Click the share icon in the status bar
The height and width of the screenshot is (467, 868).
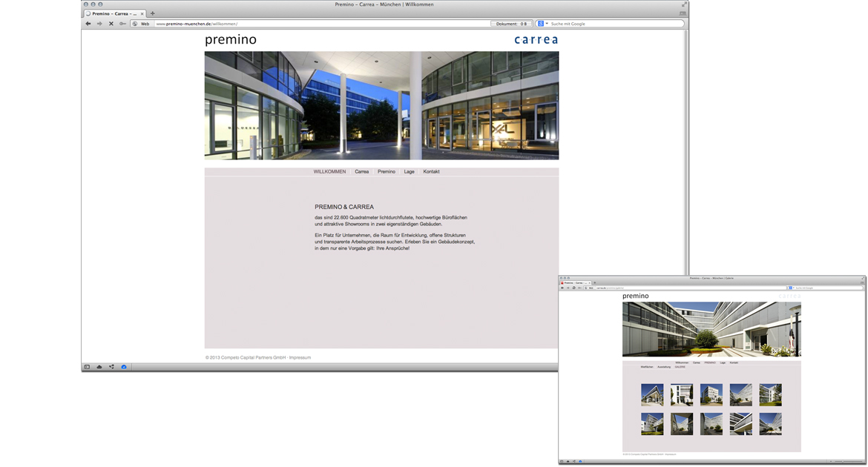(x=111, y=367)
